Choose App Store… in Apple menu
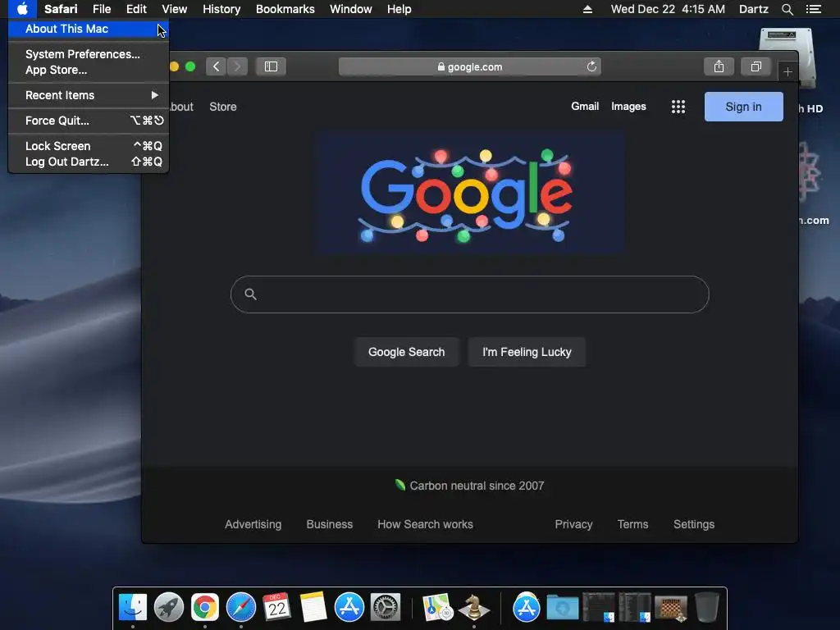 [89, 71]
